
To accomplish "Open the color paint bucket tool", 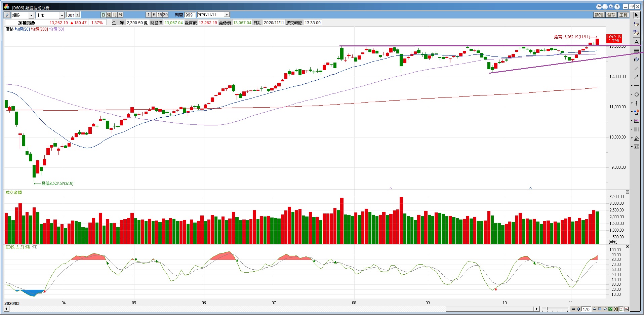I will (x=636, y=60).
